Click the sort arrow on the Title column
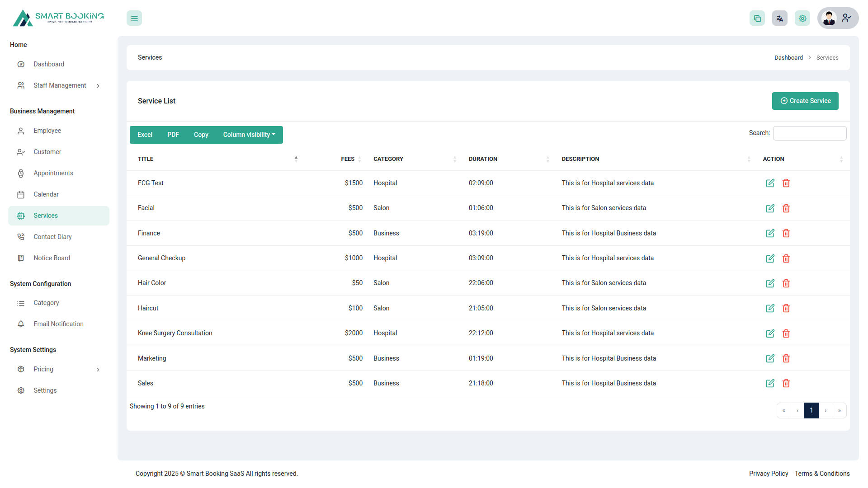The width and height of the screenshot is (868, 488). point(296,159)
